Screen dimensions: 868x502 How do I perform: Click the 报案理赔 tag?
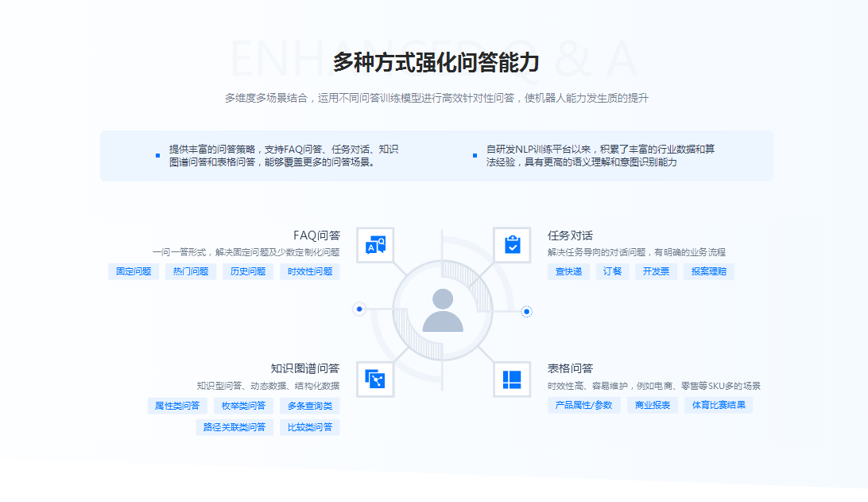coord(709,271)
